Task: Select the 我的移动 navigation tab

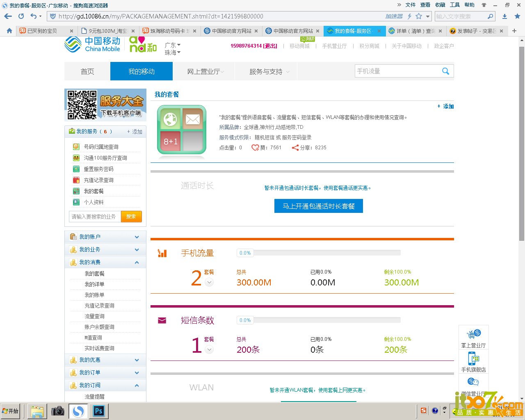Action: [142, 71]
